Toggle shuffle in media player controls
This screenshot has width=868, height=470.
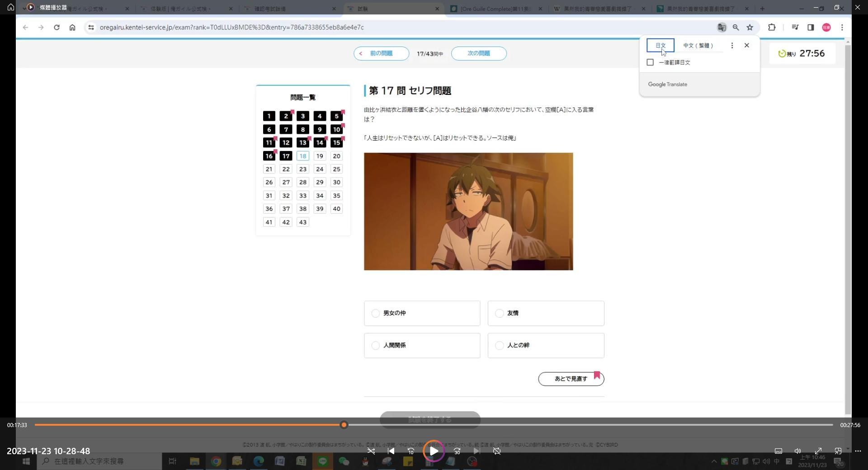click(x=371, y=451)
